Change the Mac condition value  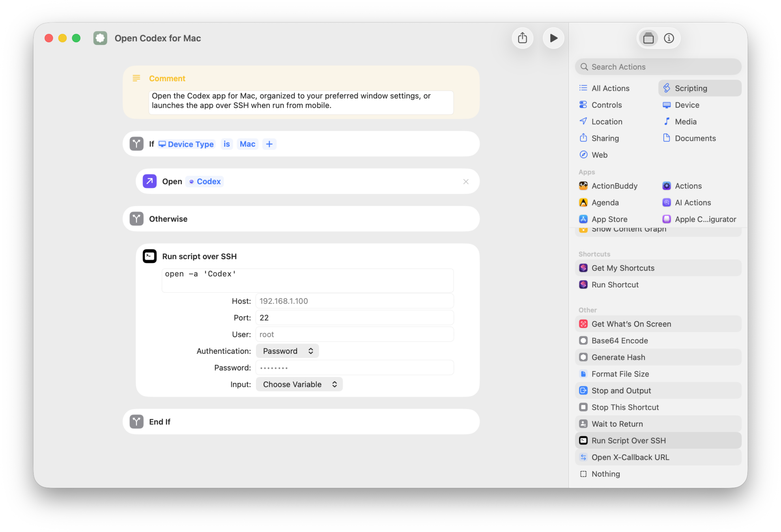coord(247,144)
